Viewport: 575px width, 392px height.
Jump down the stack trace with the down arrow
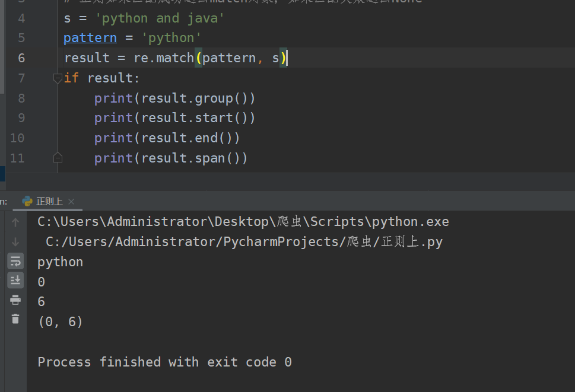(x=15, y=241)
